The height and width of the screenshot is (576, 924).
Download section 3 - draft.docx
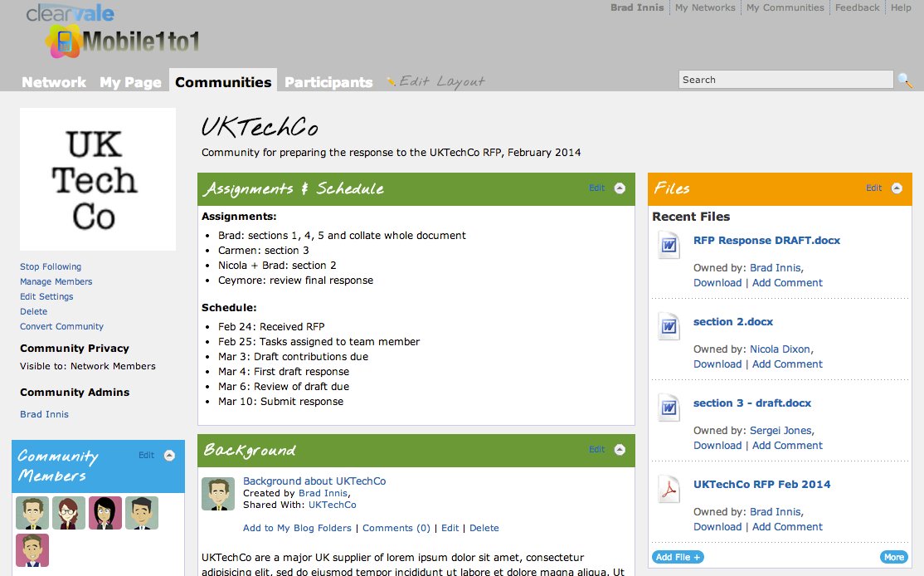[x=717, y=446]
